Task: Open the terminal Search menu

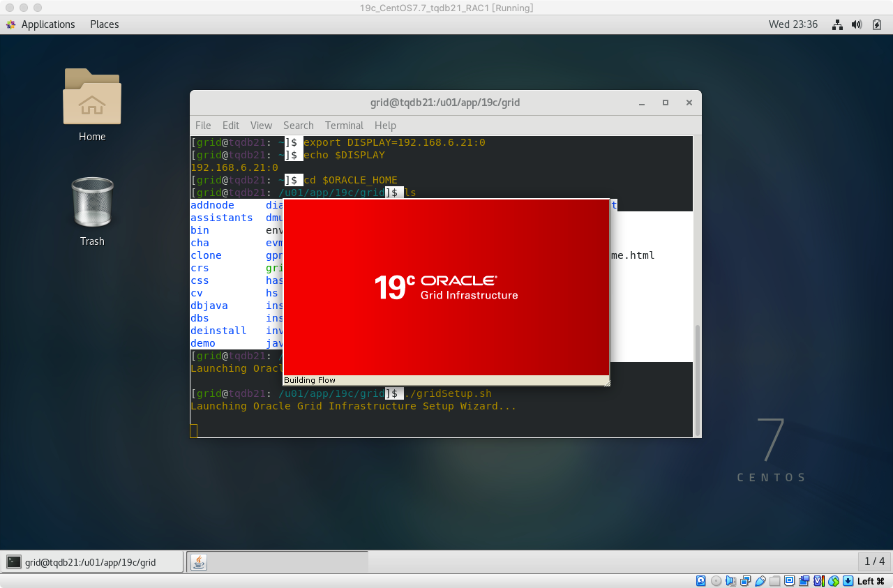Action: tap(299, 126)
